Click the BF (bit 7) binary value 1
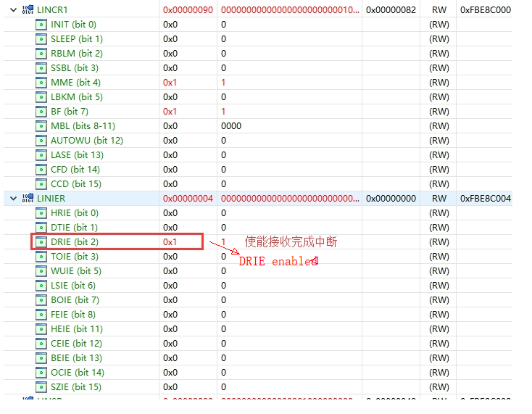The image size is (532, 414). [x=223, y=112]
